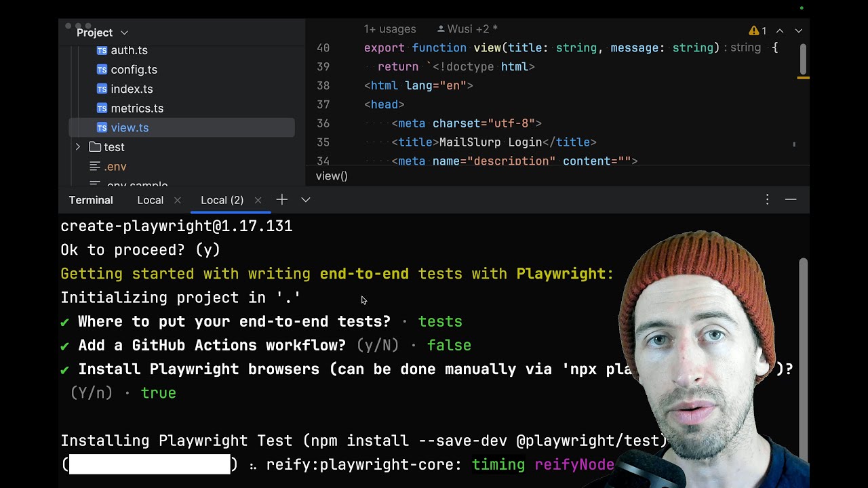
Task: Click the 'export' keyword on line 40
Action: pyautogui.click(x=384, y=48)
